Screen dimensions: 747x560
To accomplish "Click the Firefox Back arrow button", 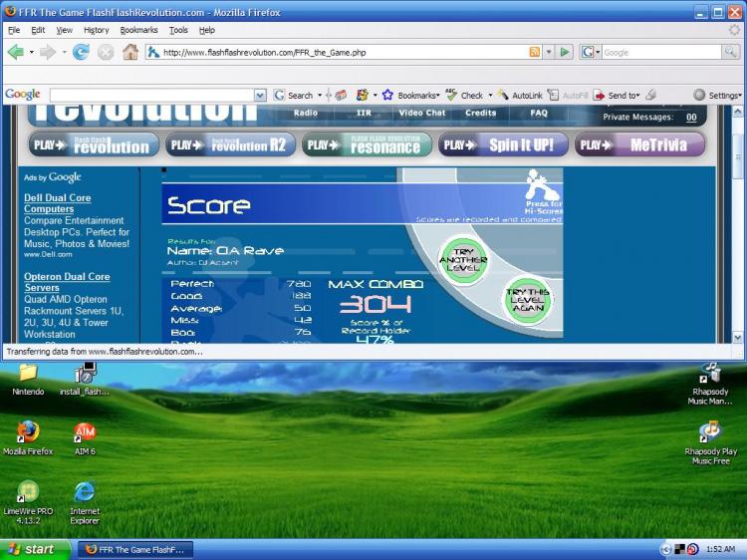I will [16, 52].
